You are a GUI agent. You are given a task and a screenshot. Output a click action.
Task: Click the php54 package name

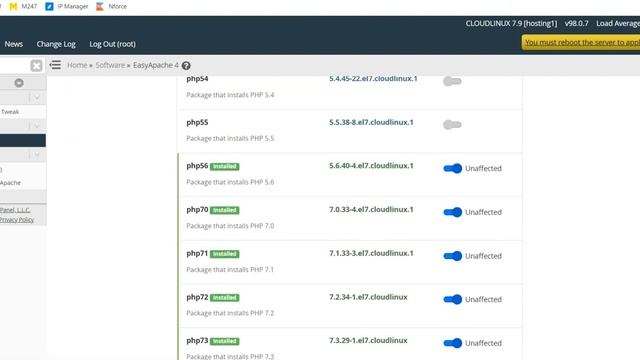197,79
